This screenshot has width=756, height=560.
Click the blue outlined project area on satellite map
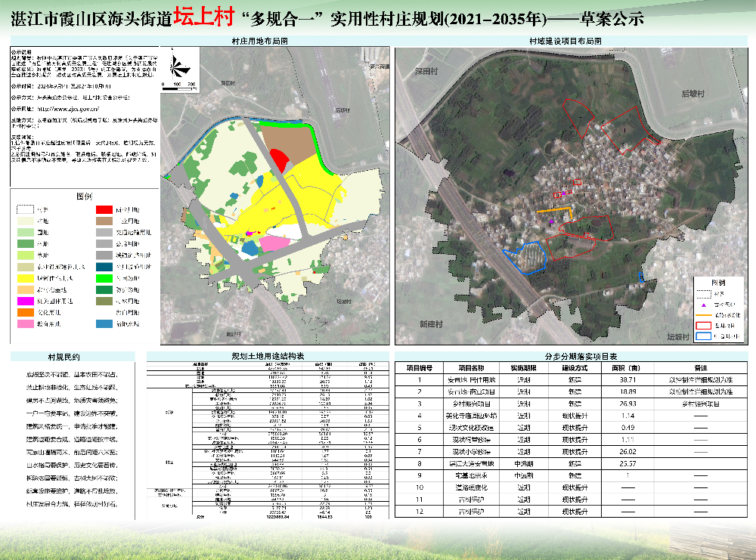coord(527,255)
